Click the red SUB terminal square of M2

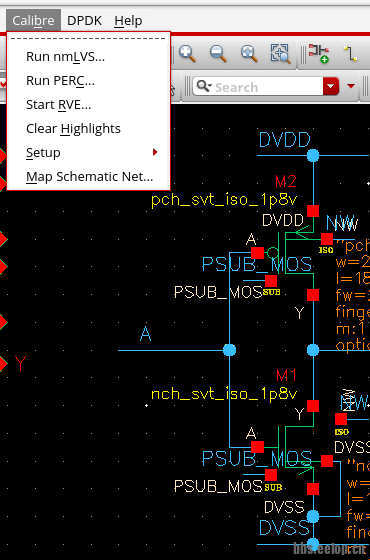point(271,281)
